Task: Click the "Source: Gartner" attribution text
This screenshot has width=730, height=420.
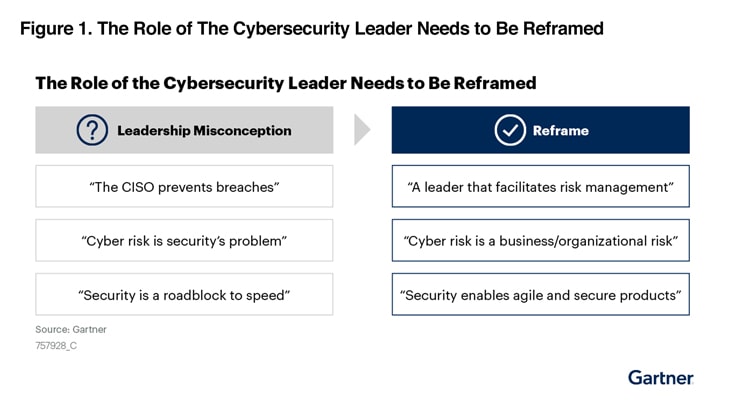Action: [x=70, y=329]
